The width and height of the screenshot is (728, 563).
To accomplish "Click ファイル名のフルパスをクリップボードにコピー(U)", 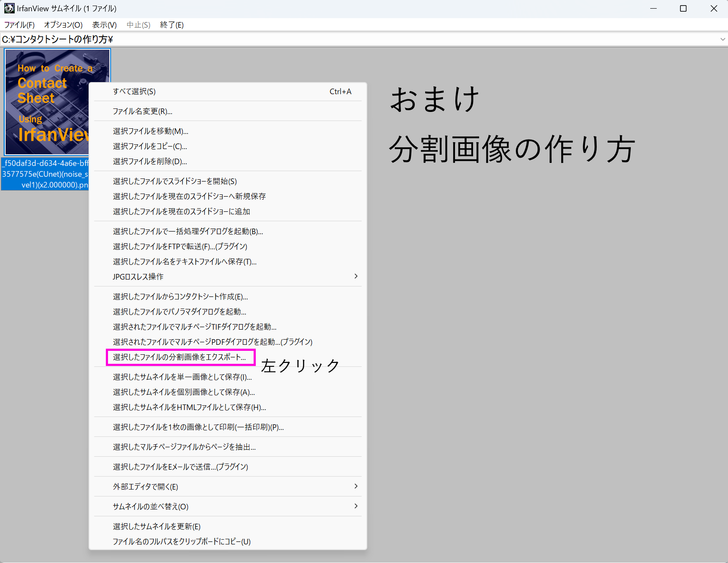I will (x=181, y=542).
